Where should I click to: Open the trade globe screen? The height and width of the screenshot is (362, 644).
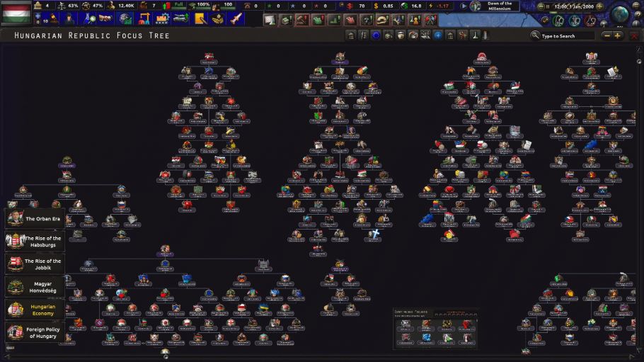tap(125, 19)
